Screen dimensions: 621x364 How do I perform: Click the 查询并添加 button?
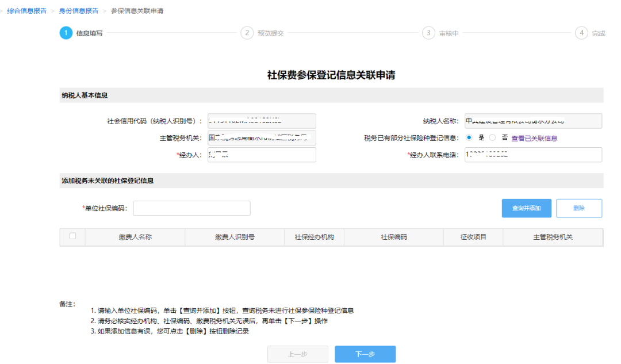[x=526, y=208]
